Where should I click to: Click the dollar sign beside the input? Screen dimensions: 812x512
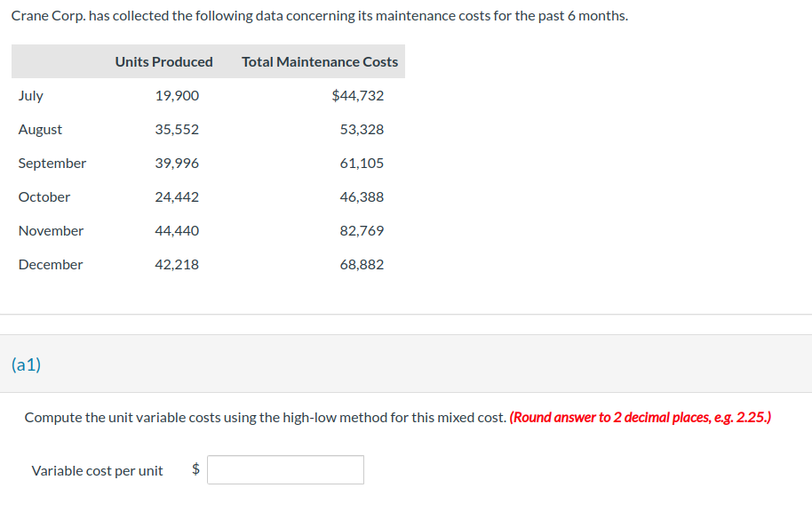pyautogui.click(x=195, y=469)
